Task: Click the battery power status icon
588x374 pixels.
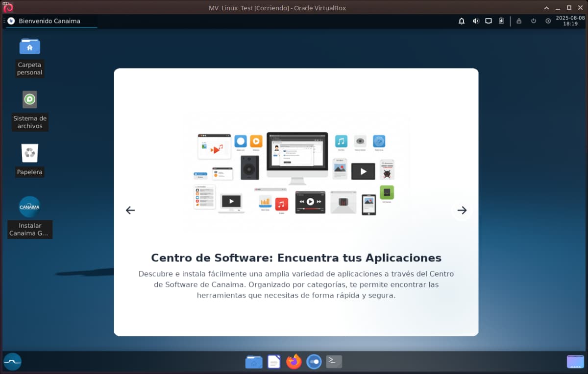Action: pyautogui.click(x=501, y=21)
